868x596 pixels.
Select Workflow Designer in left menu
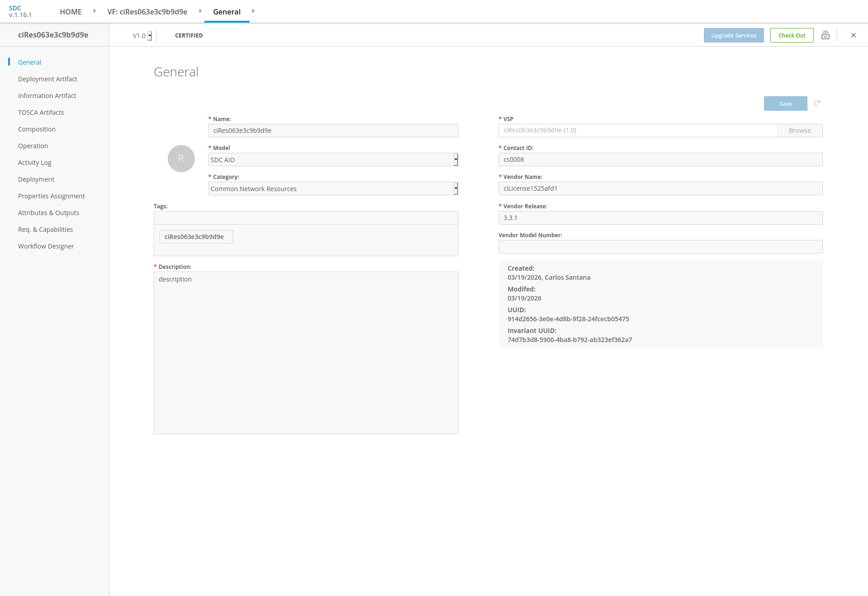46,246
